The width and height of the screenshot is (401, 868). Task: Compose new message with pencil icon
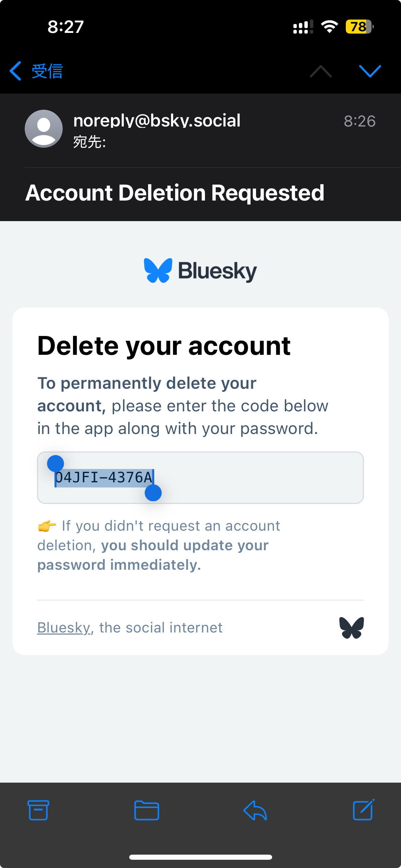click(363, 810)
